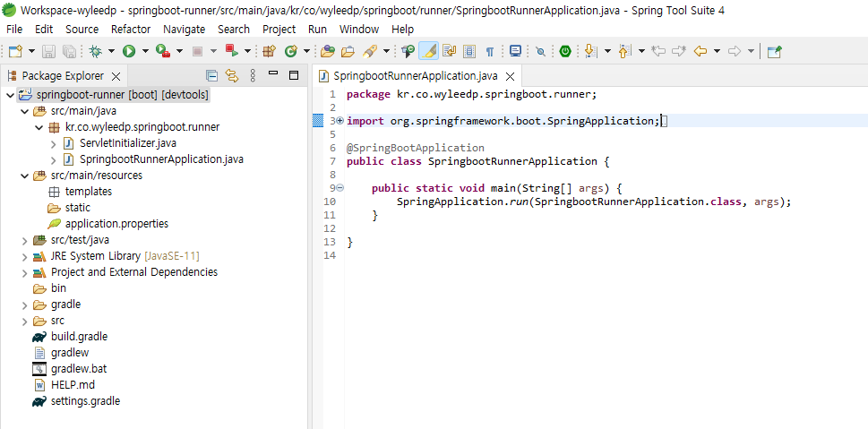Open dropdown next to External Tools icon
This screenshot has height=429, width=868.
pyautogui.click(x=179, y=51)
